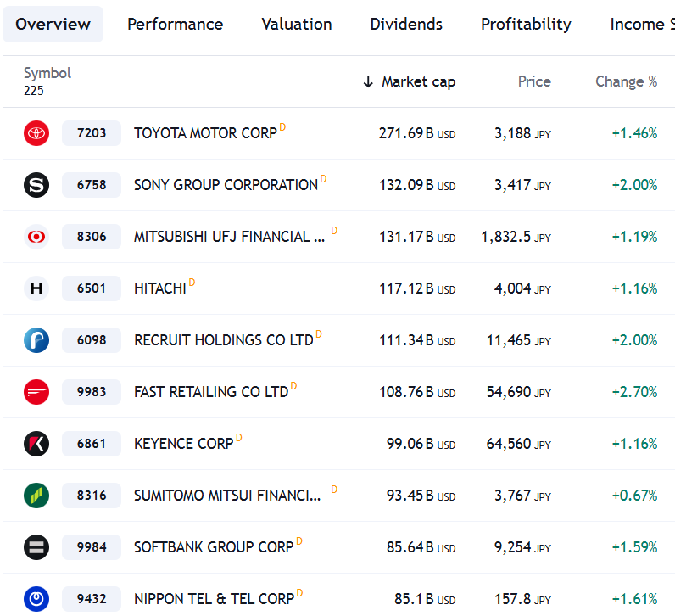Select the Dividends tab
Viewport: 675px width, 616px height.
pyautogui.click(x=406, y=25)
